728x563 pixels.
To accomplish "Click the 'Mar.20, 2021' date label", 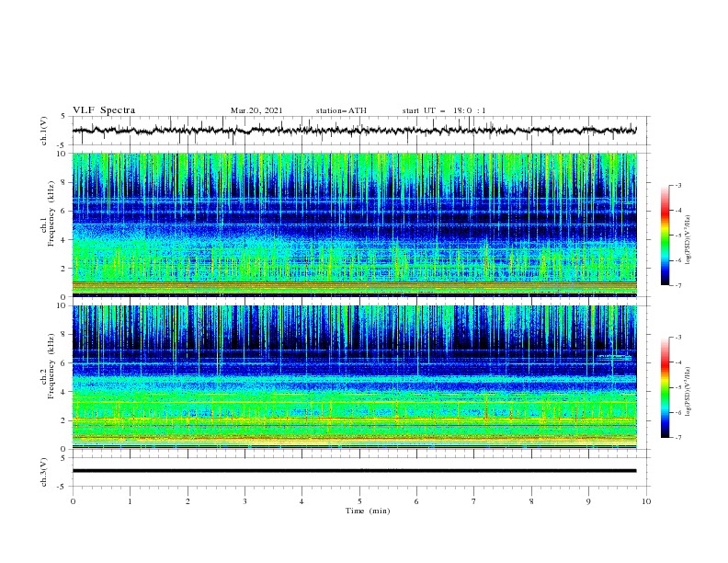I will tap(256, 110).
